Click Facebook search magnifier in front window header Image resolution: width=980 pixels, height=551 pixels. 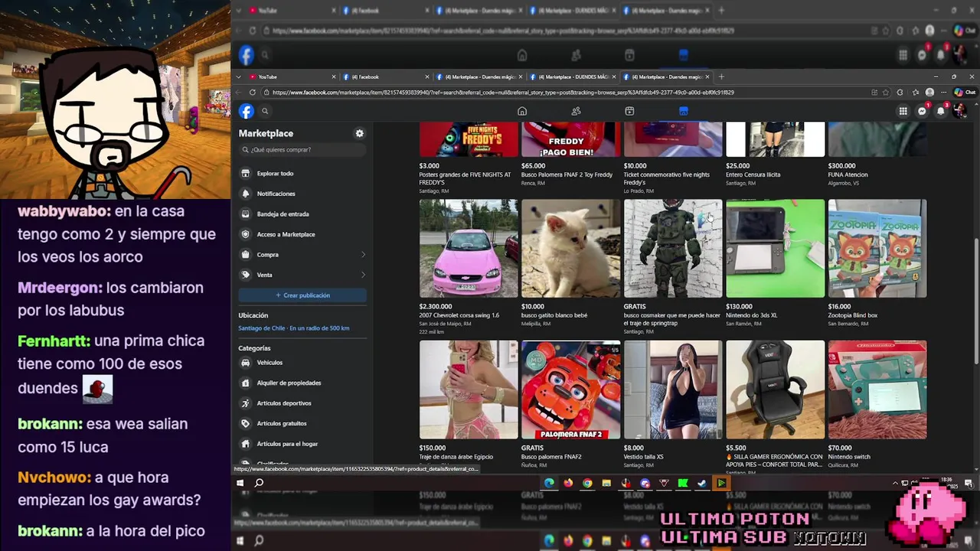265,112
